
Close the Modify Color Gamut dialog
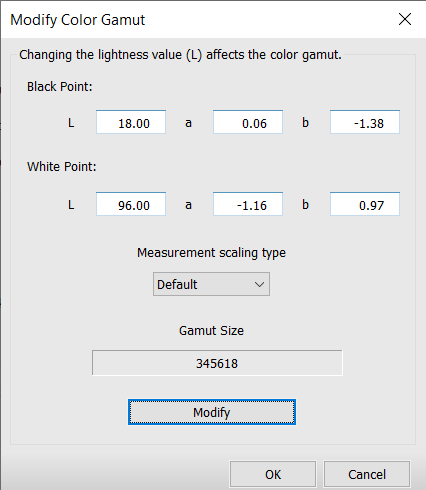[405, 19]
